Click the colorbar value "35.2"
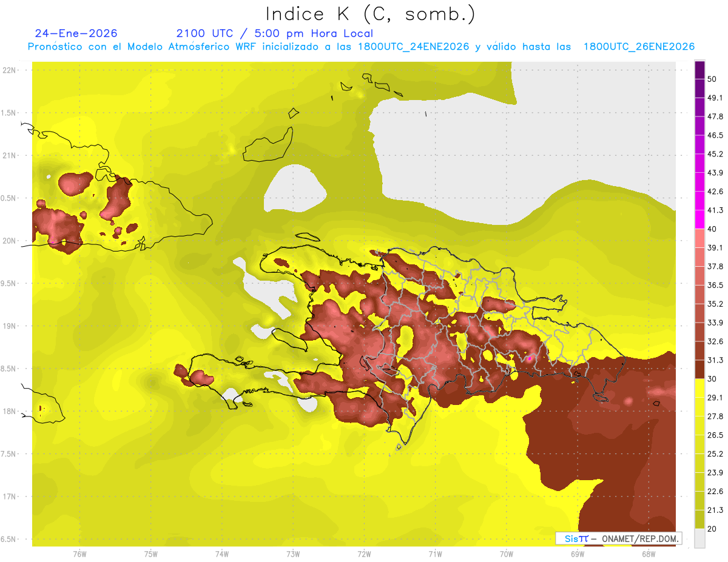Viewport: 728px width, 562px height. [x=715, y=304]
